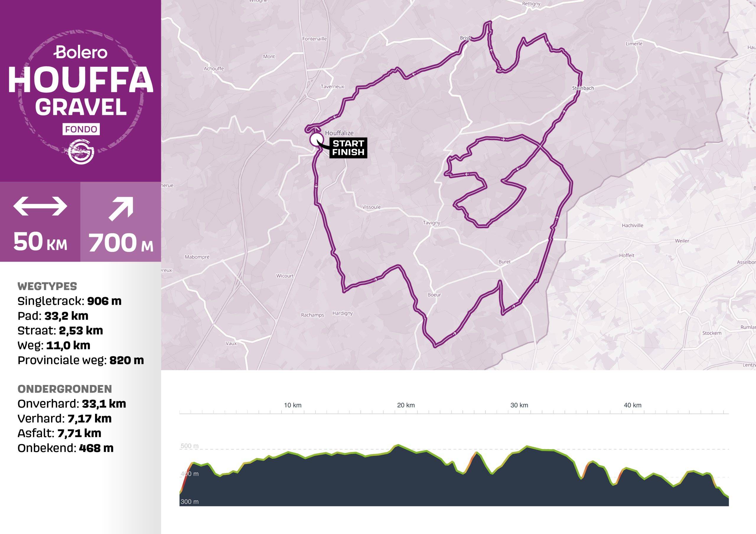Click the 500 m gridline label

tap(190, 446)
